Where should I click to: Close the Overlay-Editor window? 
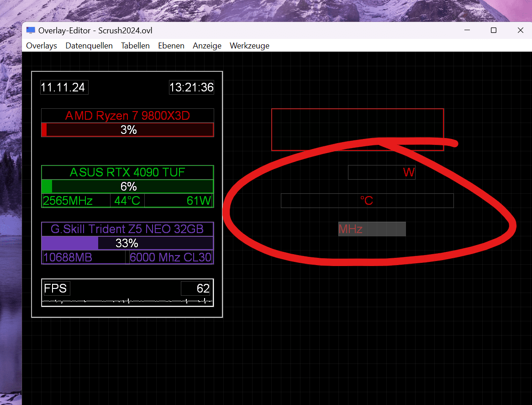tap(521, 30)
